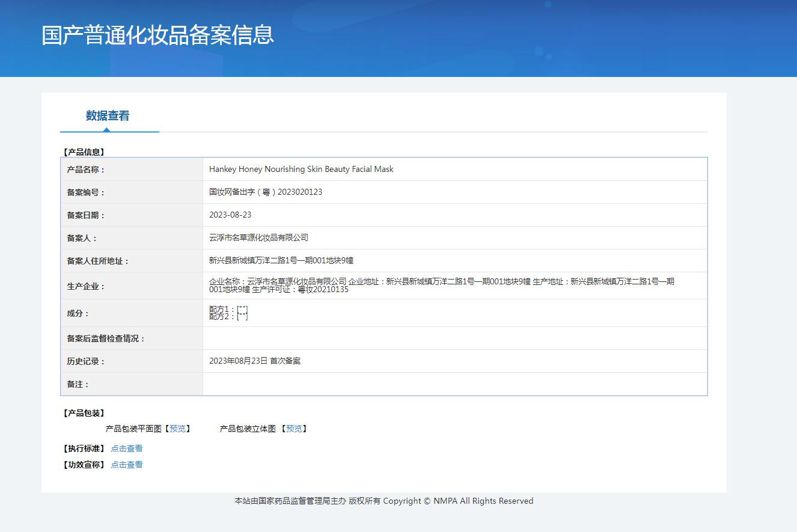This screenshot has width=797, height=532.
Task: Click the filer address 新兴县新城镇万洋二路 value
Action: click(x=281, y=260)
